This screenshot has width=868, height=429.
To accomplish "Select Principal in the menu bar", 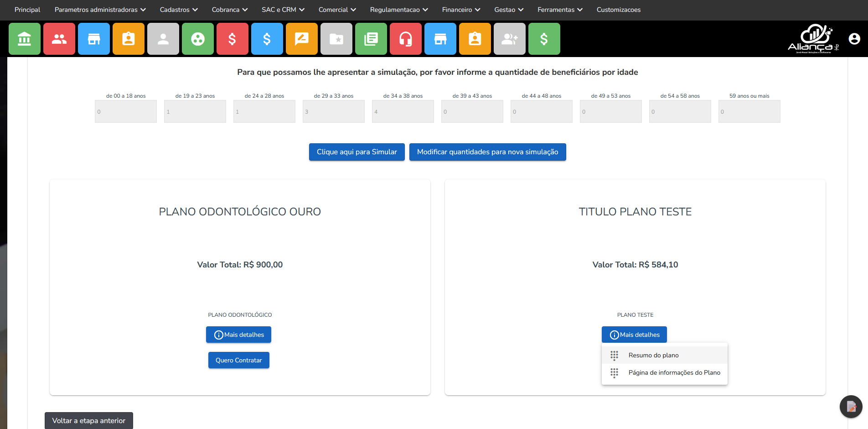I will click(x=27, y=10).
